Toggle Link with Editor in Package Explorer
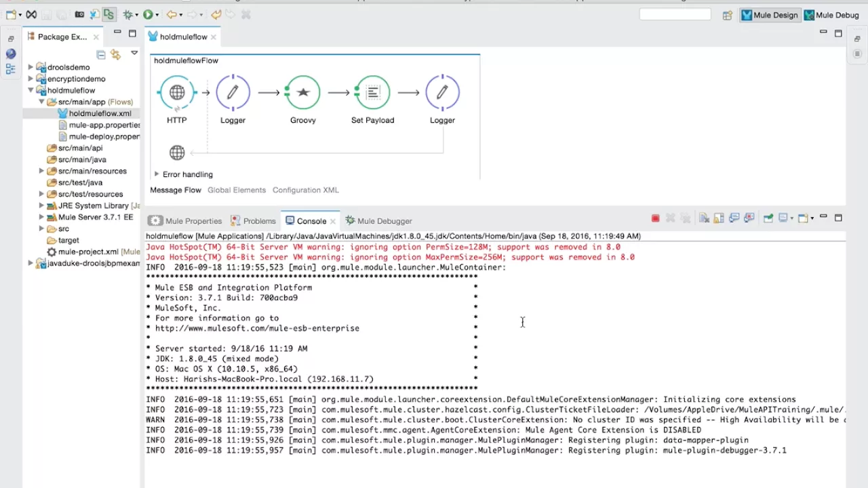Image resolution: width=868 pixels, height=488 pixels. [x=115, y=54]
